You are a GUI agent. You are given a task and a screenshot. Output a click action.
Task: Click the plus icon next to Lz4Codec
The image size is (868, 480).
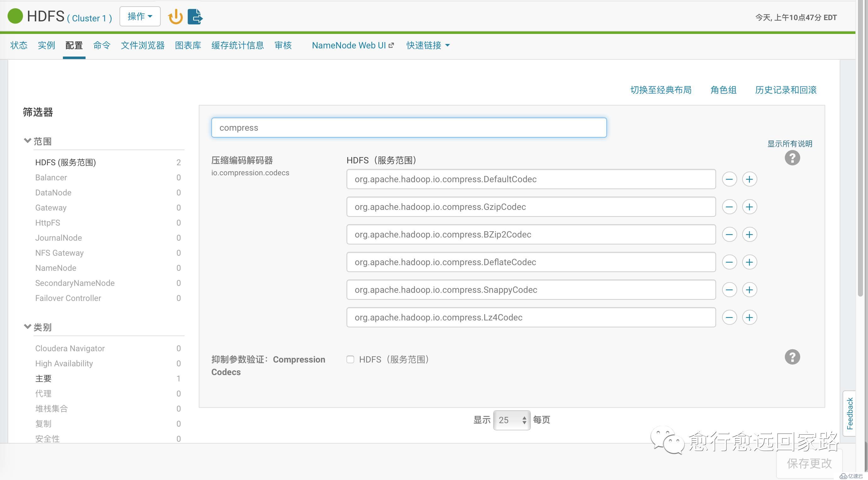pyautogui.click(x=748, y=318)
